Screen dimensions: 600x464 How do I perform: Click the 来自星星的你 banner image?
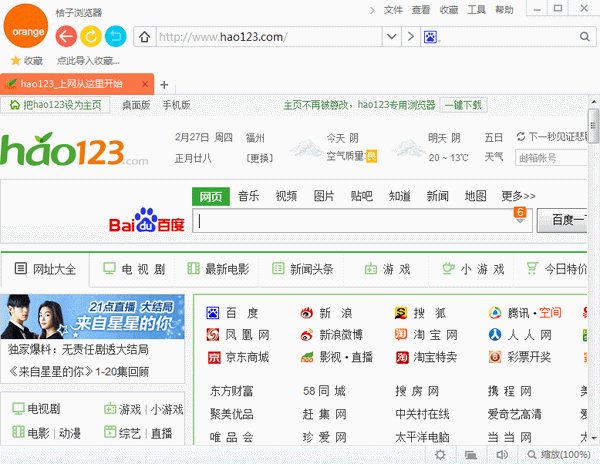[93, 317]
